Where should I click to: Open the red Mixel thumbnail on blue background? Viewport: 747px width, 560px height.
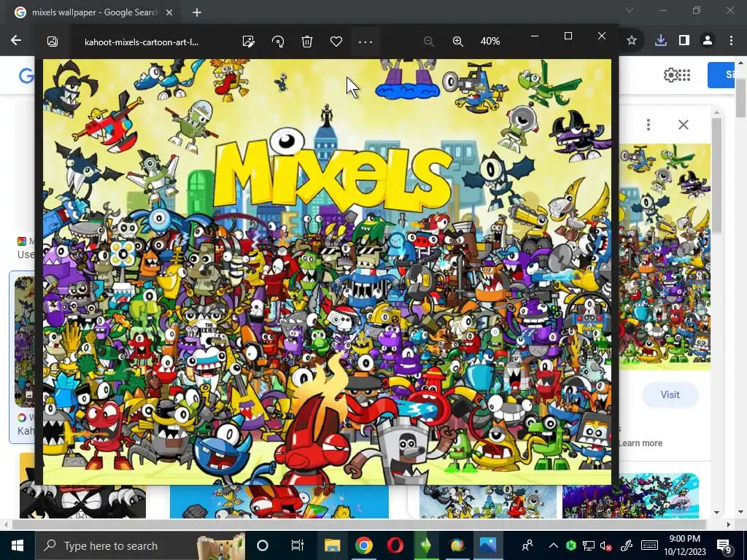tap(279, 502)
